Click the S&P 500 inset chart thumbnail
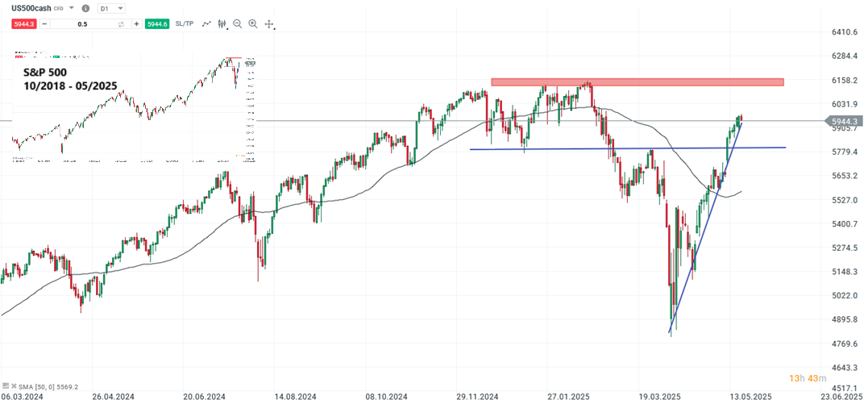Screen dimensions: 868x404 [134, 109]
